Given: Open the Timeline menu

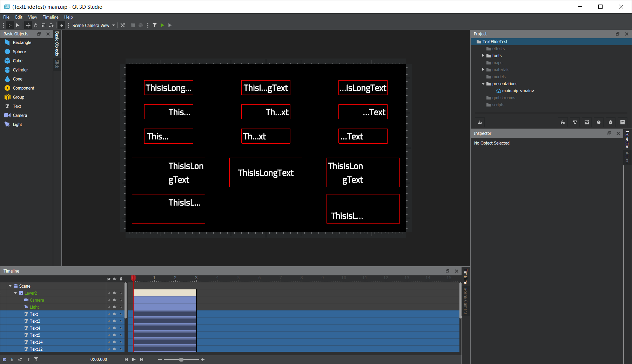Looking at the screenshot, I should (51, 17).
